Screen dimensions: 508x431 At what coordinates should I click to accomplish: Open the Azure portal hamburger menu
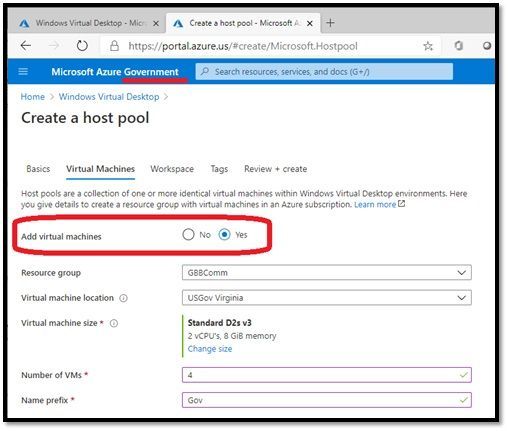[23, 71]
